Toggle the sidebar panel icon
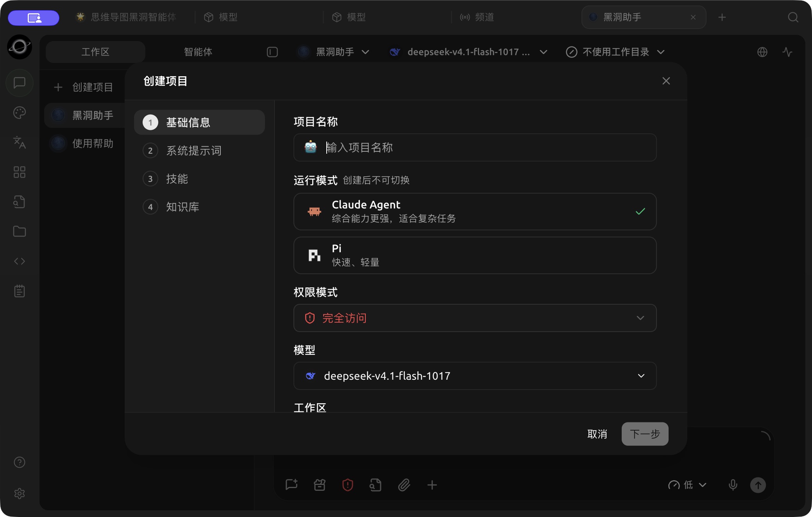Viewport: 812px width, 517px height. [x=272, y=52]
